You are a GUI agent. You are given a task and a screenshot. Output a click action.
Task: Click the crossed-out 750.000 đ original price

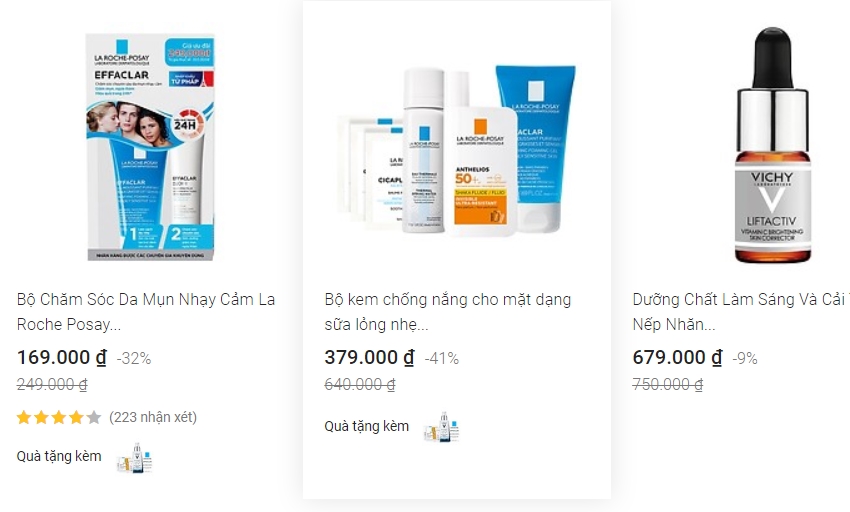(668, 385)
